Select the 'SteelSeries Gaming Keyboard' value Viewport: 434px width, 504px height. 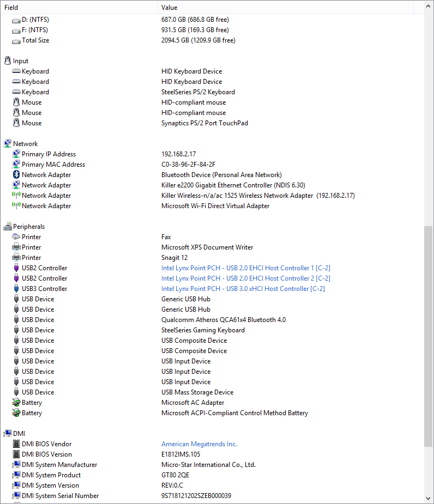(203, 330)
